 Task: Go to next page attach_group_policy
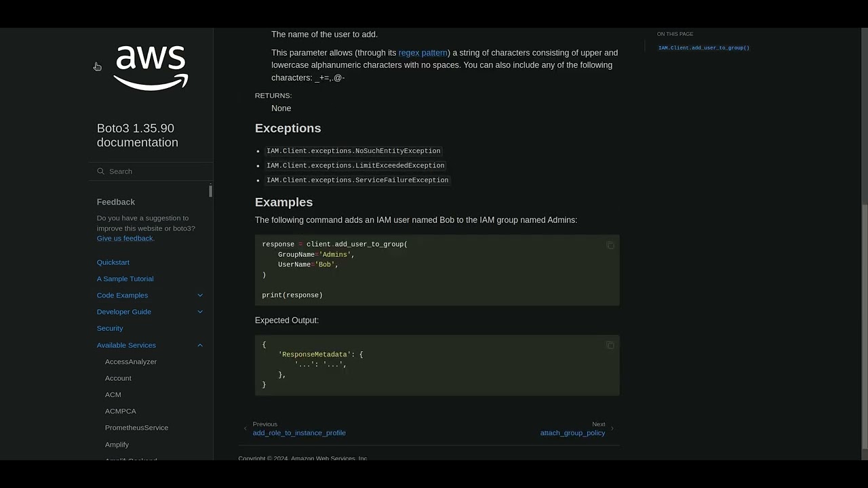pos(572,433)
